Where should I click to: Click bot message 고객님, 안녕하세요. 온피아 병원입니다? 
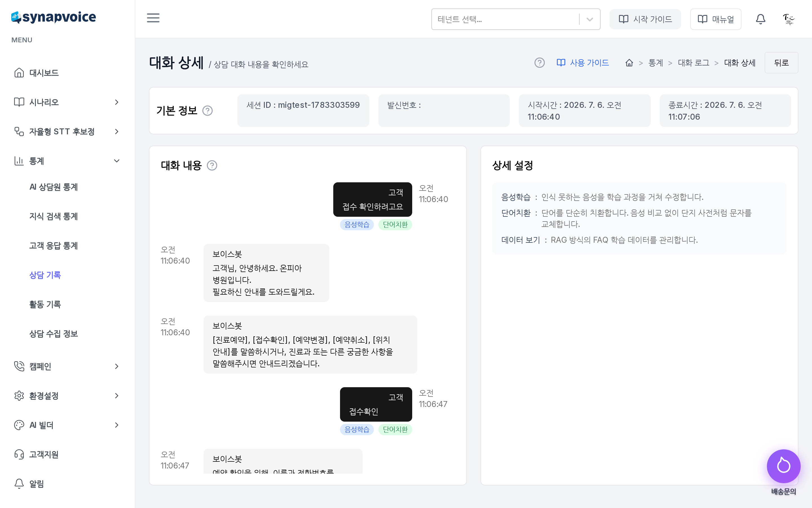pos(266,273)
